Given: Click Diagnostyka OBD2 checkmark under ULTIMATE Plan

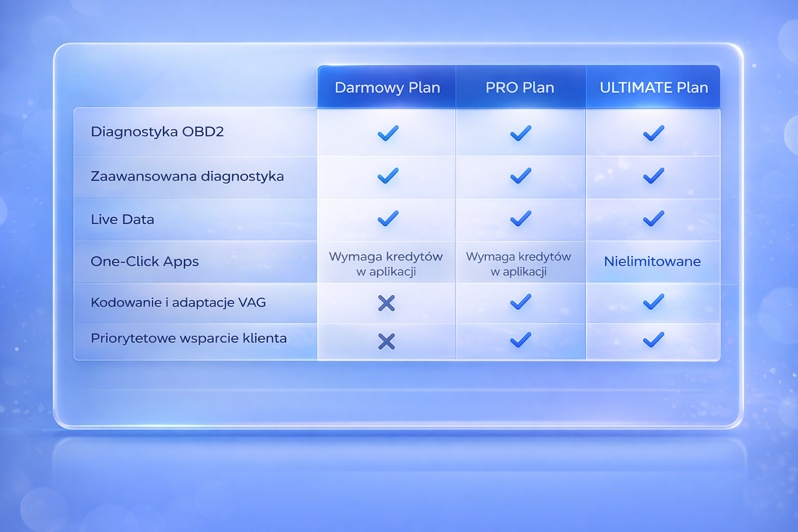Looking at the screenshot, I should tap(653, 133).
